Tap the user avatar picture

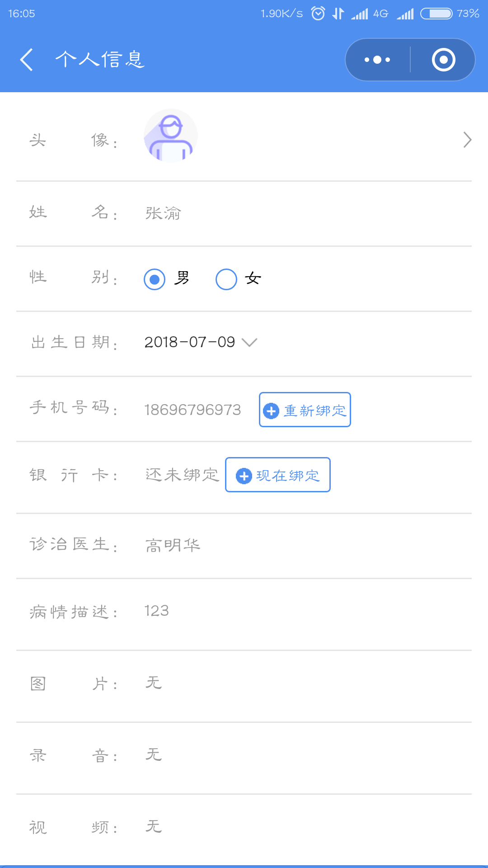point(171,136)
